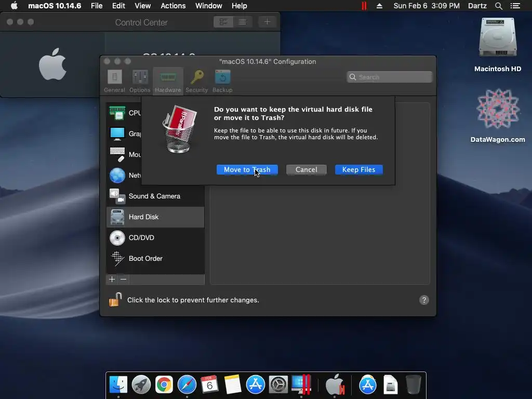Open App Store icon beside Dock SD card
Image resolution: width=532 pixels, height=399 pixels.
pyautogui.click(x=368, y=384)
